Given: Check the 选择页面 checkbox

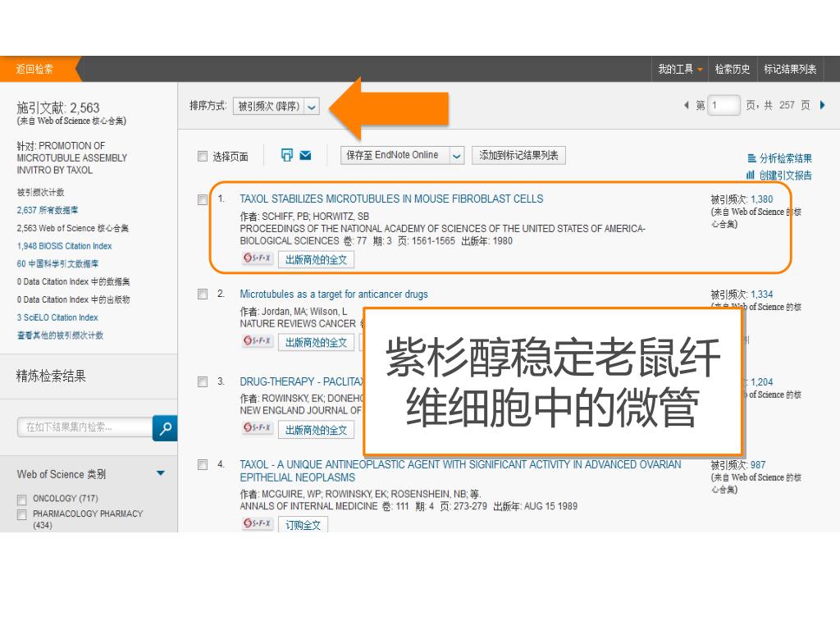Looking at the screenshot, I should (203, 157).
